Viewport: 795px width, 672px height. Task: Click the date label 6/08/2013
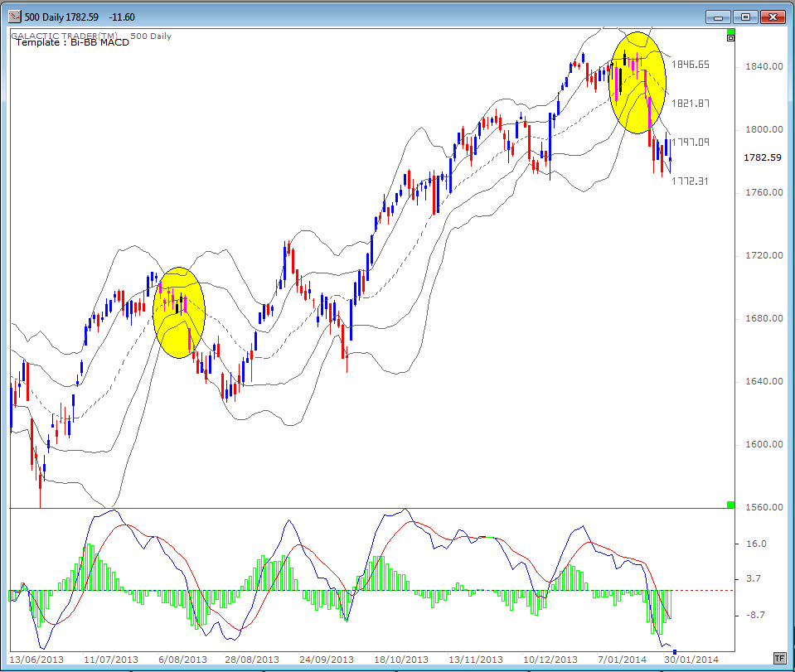click(182, 660)
